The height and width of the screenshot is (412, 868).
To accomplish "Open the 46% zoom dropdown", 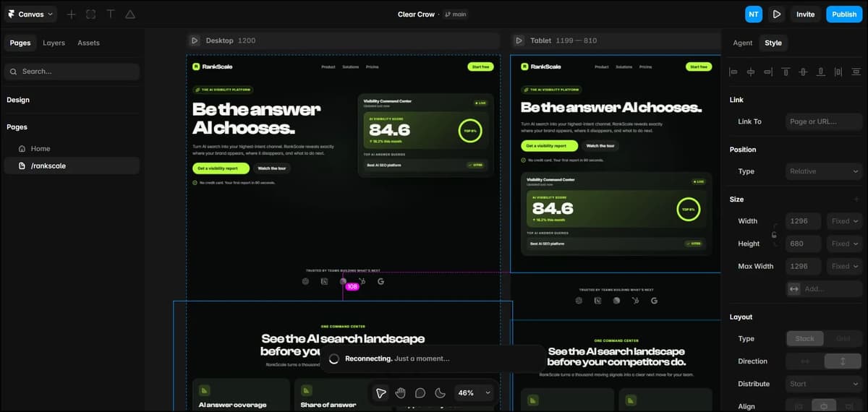I will point(474,392).
